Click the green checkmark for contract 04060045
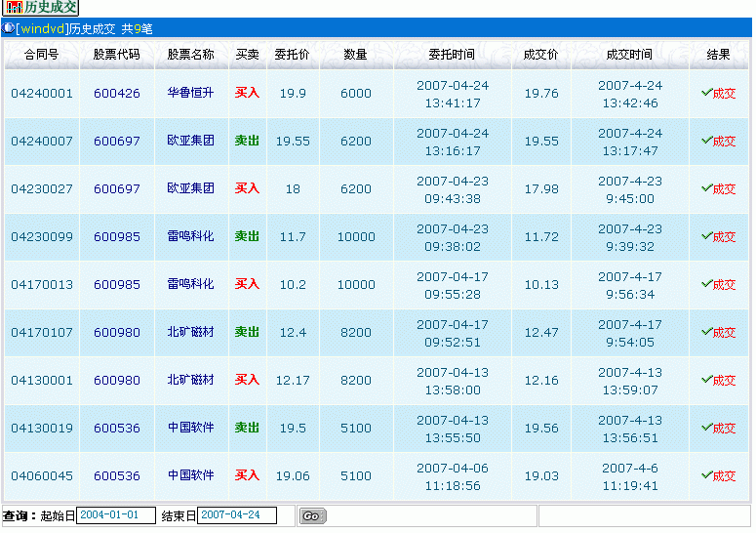The width and height of the screenshot is (756, 533). tap(706, 474)
